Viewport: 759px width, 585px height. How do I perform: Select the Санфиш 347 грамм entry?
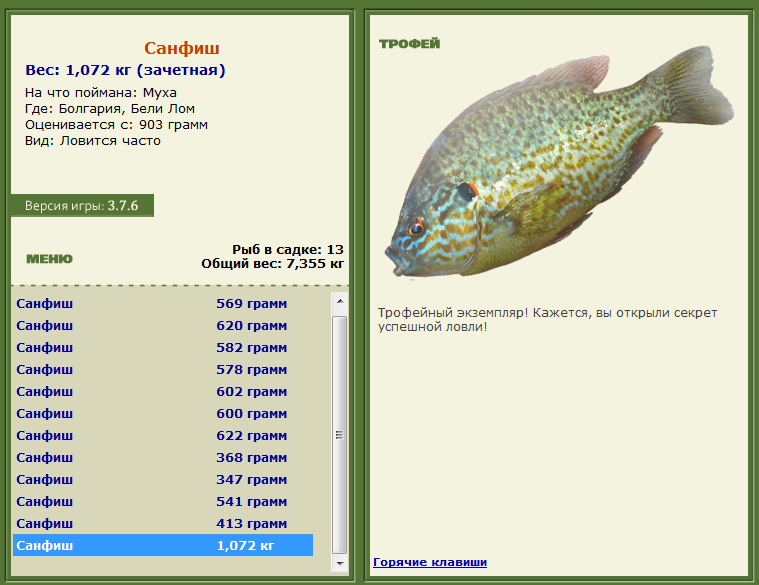coord(162,480)
